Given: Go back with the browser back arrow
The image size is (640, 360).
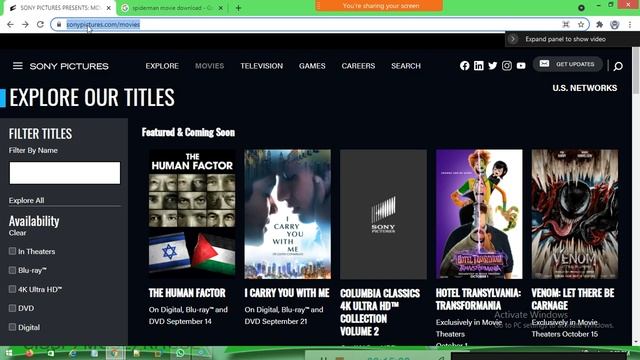Looking at the screenshot, I should [x=10, y=24].
